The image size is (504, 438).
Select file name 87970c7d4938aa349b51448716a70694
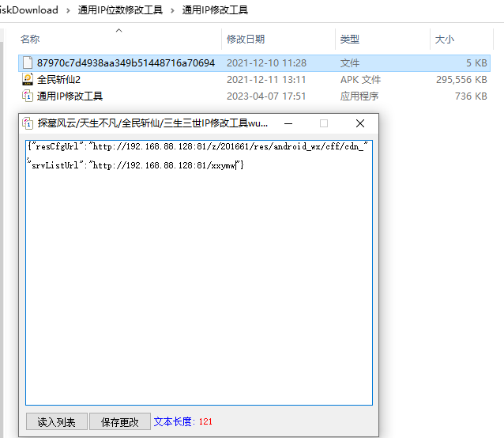pyautogui.click(x=126, y=62)
